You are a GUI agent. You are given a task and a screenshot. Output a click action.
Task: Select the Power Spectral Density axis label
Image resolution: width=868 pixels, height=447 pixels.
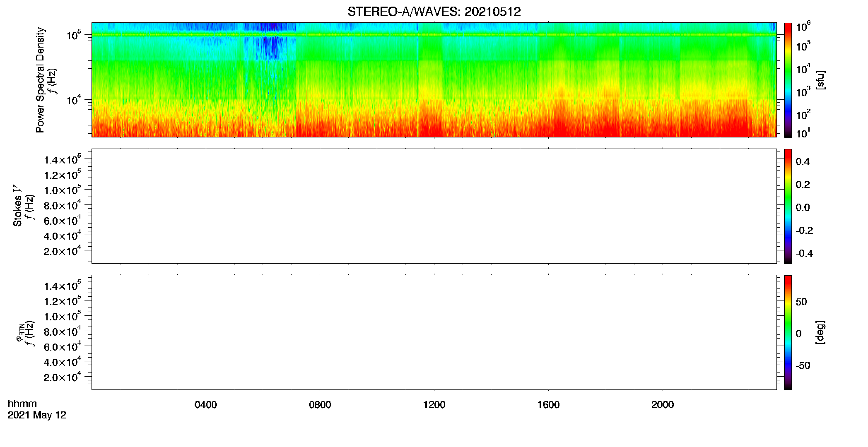pos(40,80)
